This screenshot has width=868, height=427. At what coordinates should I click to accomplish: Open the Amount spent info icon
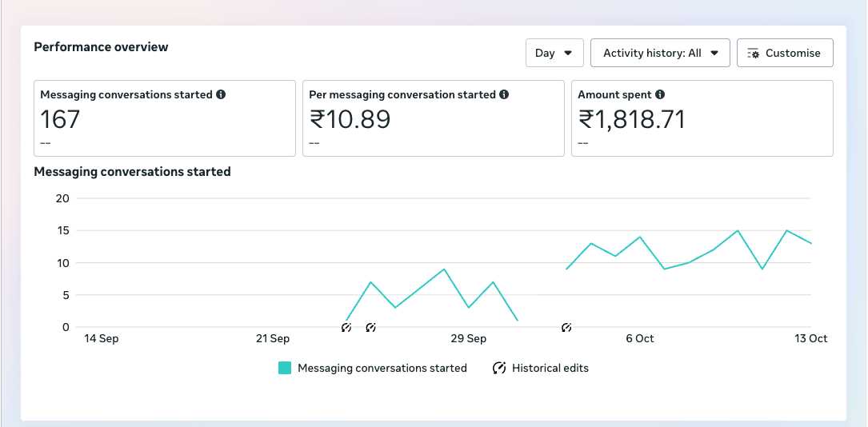pyautogui.click(x=660, y=94)
